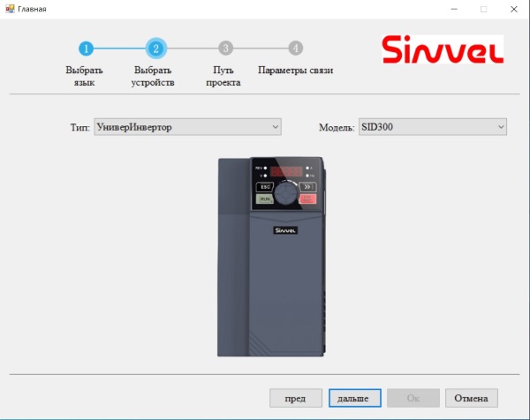Select the step 3 "Путь проекта" circle
Screen dimensions: 530x420
(225, 49)
